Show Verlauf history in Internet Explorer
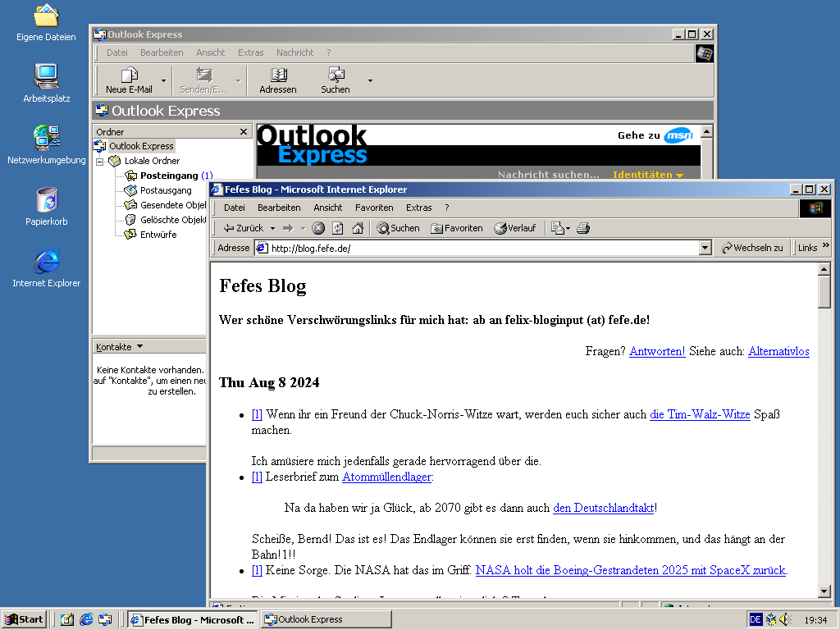The width and height of the screenshot is (840, 630). [515, 228]
